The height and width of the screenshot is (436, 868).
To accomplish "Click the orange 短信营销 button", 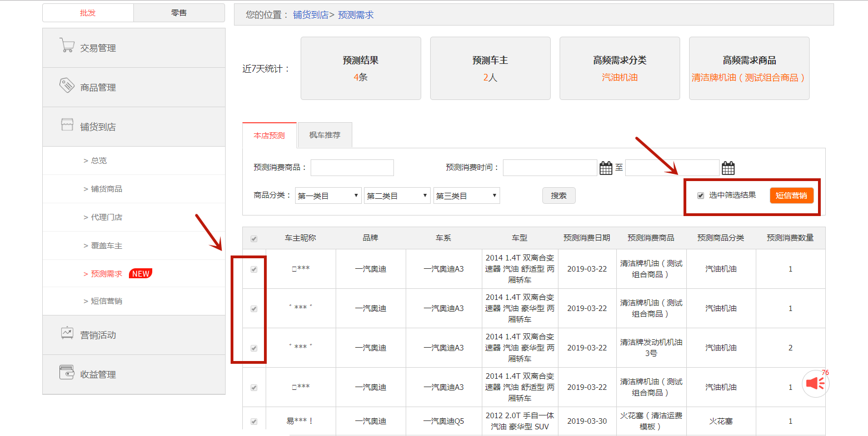I will (x=791, y=196).
